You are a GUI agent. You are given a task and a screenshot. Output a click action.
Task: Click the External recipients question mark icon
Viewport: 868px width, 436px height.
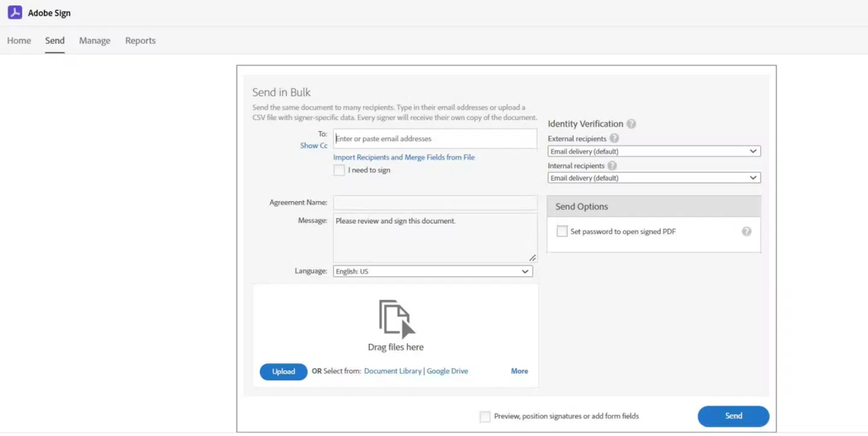click(x=614, y=139)
